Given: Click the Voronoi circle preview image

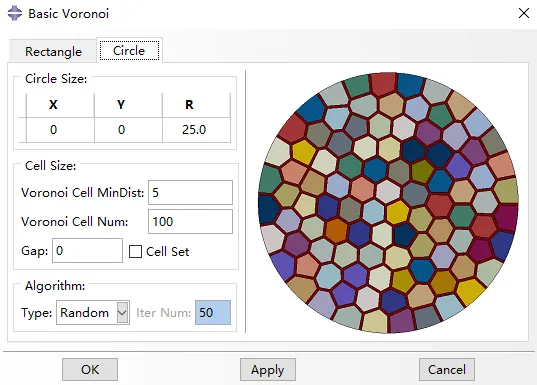Looking at the screenshot, I should 388,202.
